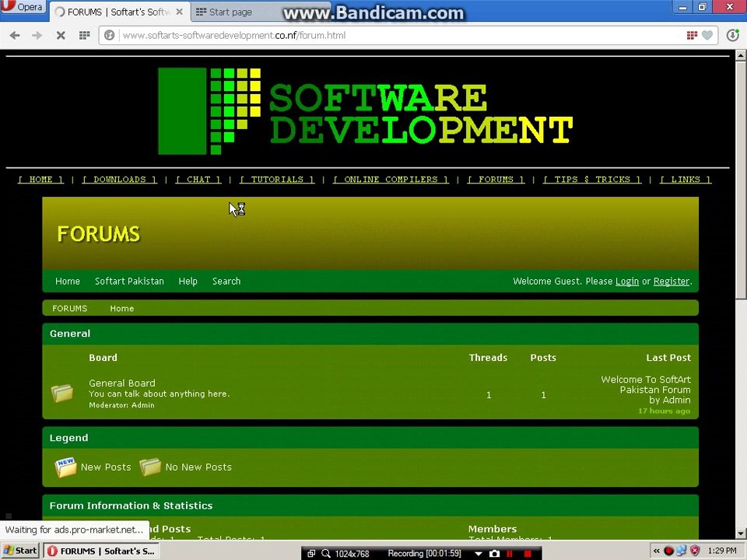This screenshot has height=560, width=747.
Task: Pause the Bandicam recording
Action: (510, 553)
